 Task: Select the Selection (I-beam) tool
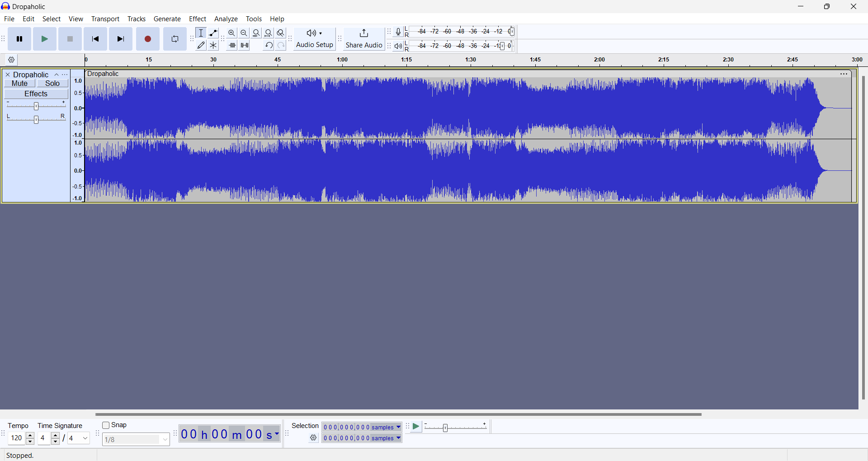pyautogui.click(x=202, y=33)
